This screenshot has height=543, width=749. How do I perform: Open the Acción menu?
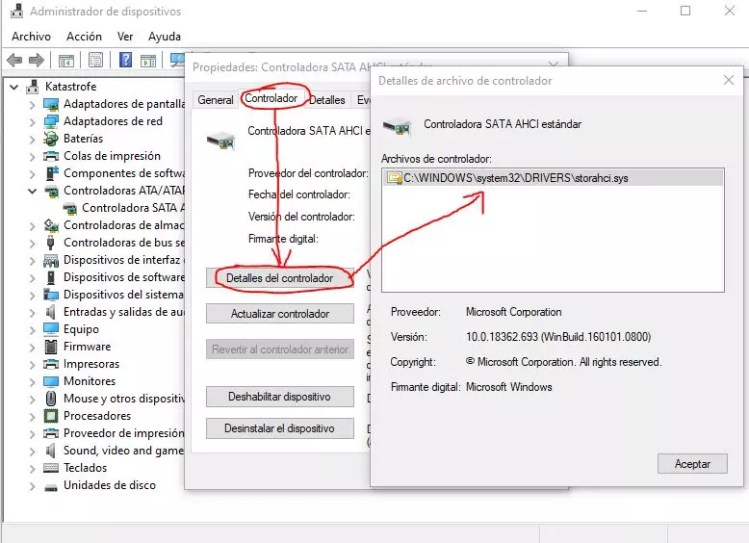coord(84,36)
